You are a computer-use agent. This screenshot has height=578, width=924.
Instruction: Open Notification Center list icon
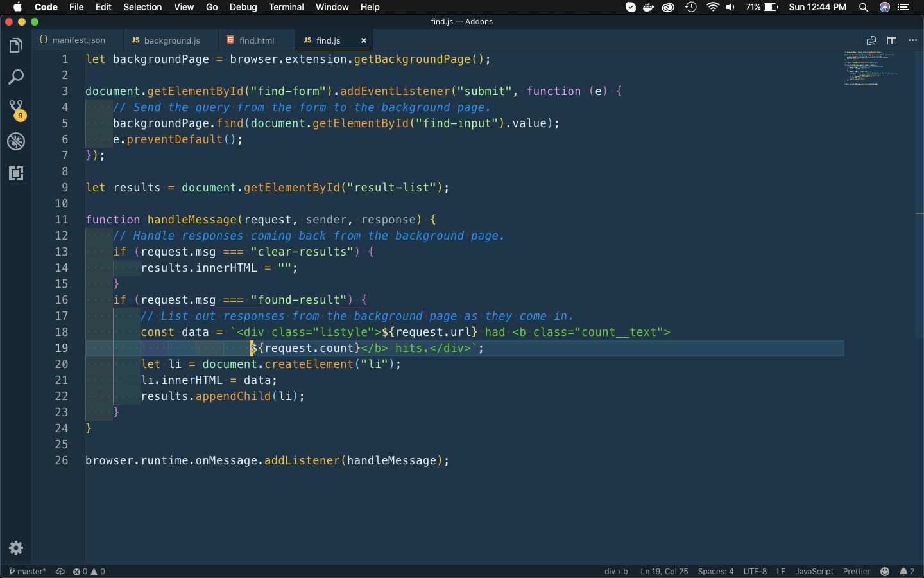pos(904,7)
